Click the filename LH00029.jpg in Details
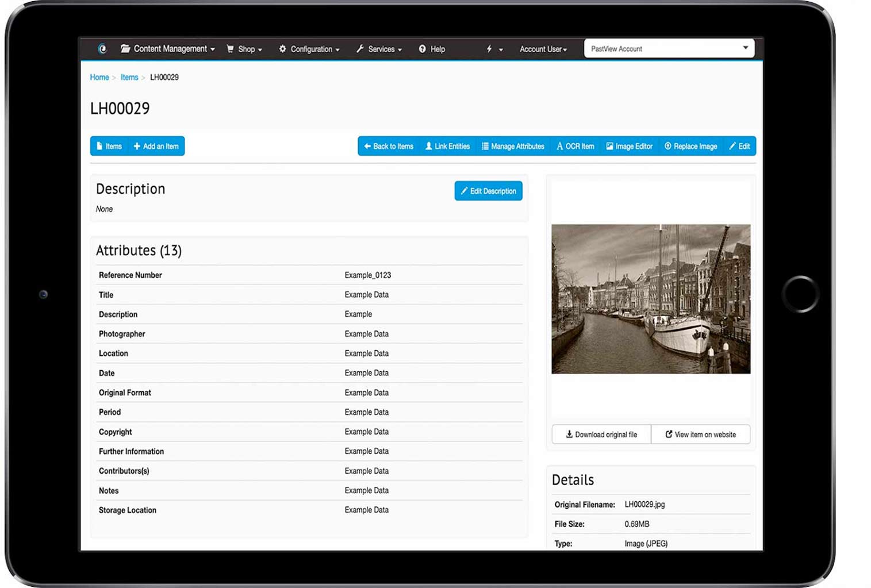 pyautogui.click(x=644, y=505)
